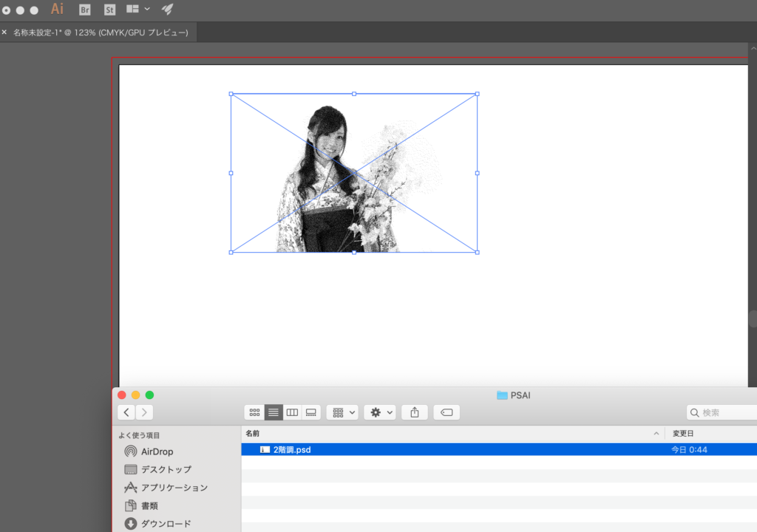Screen dimensions: 757x532
Task: Click the Finder 検索 search field
Action: tap(723, 412)
